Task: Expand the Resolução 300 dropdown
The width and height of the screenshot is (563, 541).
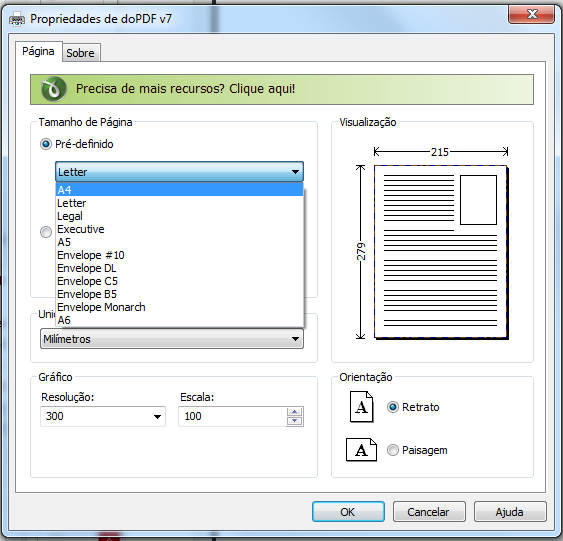Action: (x=103, y=416)
